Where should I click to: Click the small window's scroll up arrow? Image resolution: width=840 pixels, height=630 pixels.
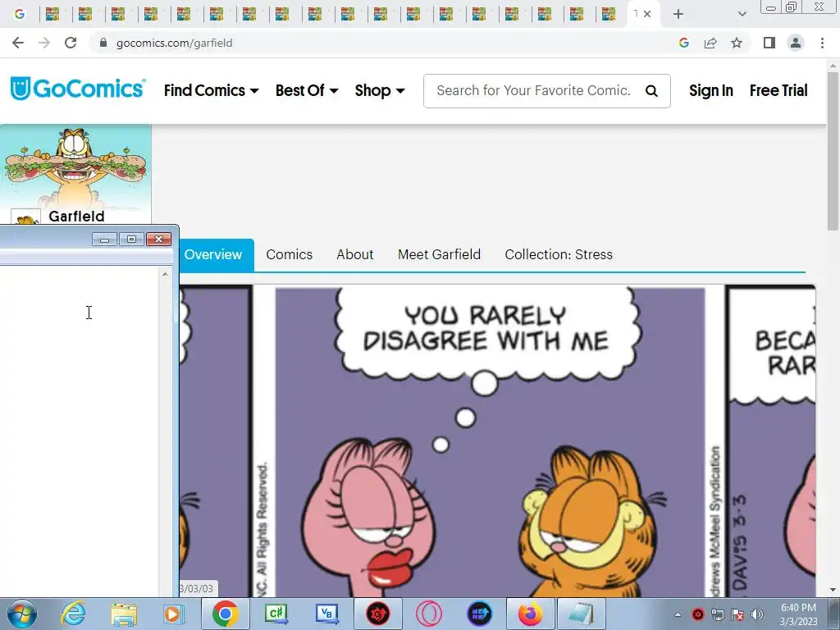point(165,274)
